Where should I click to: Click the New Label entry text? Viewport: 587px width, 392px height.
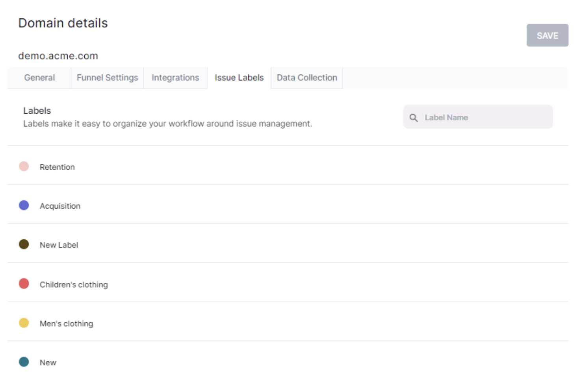pyautogui.click(x=59, y=245)
